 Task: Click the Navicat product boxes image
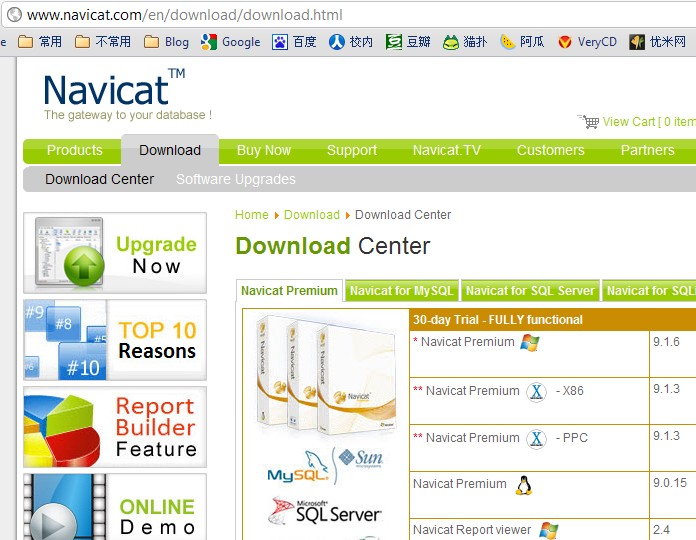coord(326,376)
